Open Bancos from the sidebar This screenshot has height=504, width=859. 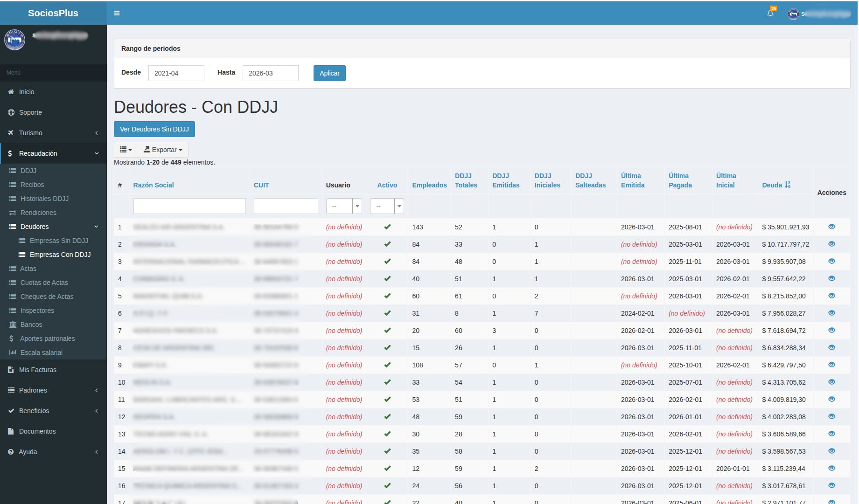[31, 324]
